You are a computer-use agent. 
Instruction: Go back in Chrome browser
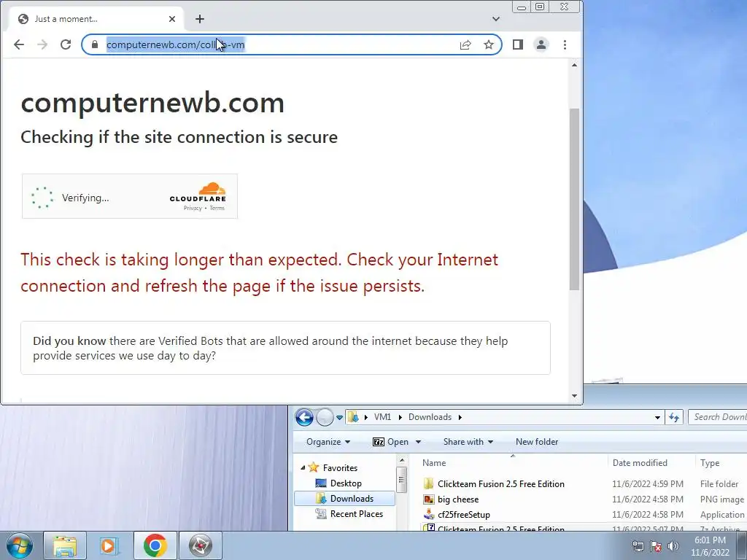coord(19,44)
